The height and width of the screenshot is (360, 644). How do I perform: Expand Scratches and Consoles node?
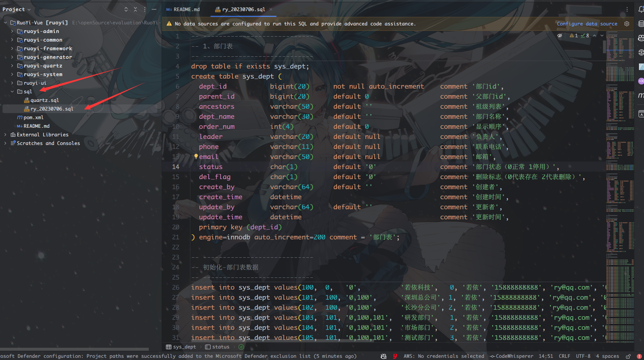point(5,143)
